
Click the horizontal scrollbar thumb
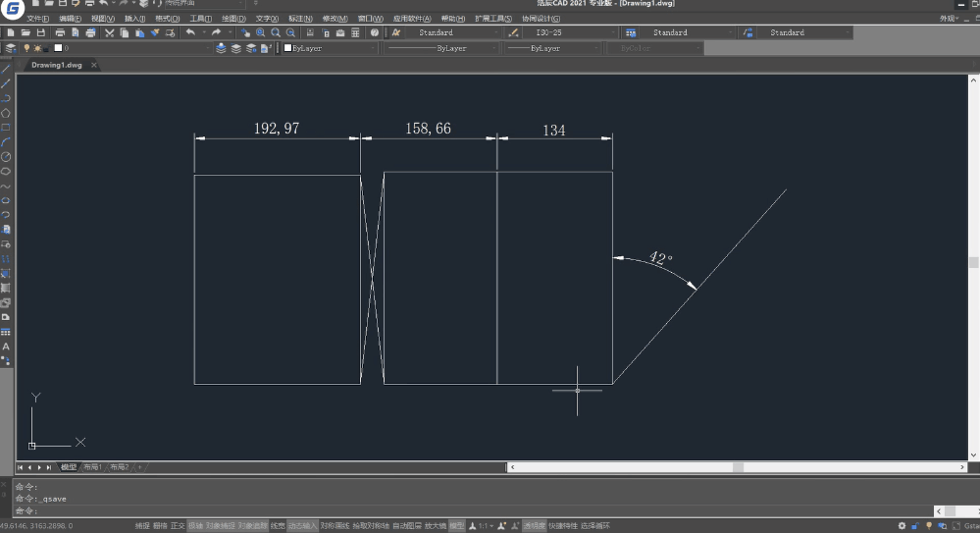pyautogui.click(x=738, y=467)
